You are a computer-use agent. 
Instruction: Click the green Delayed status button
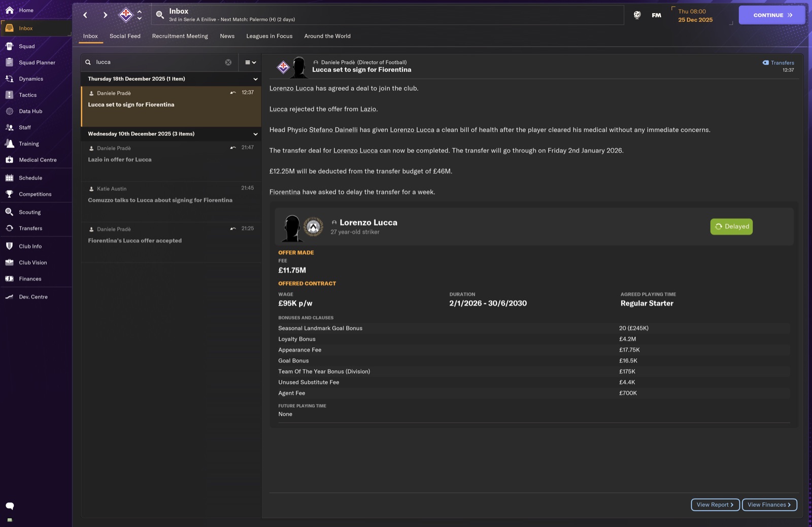(731, 227)
